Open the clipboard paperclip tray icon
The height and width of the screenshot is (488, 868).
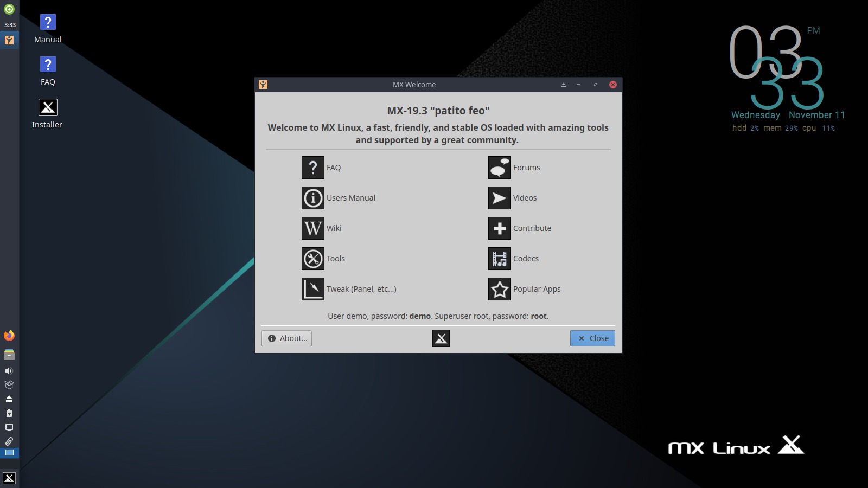[9, 441]
